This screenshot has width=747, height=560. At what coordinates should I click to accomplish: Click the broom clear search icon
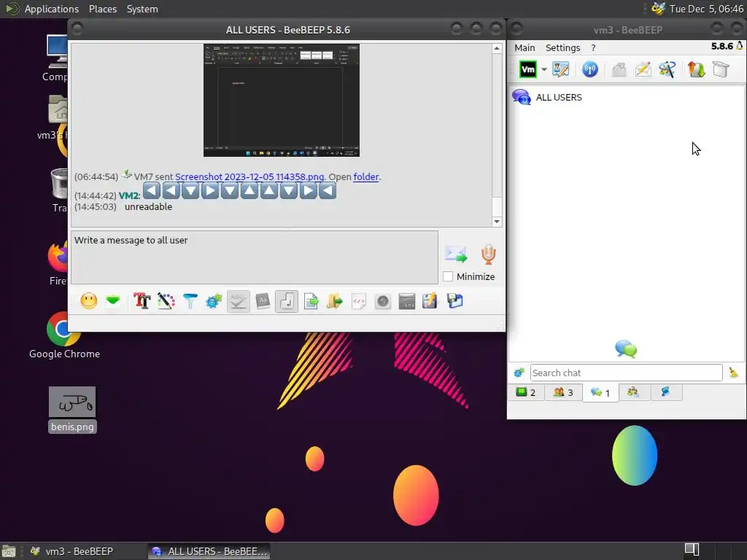click(x=733, y=373)
